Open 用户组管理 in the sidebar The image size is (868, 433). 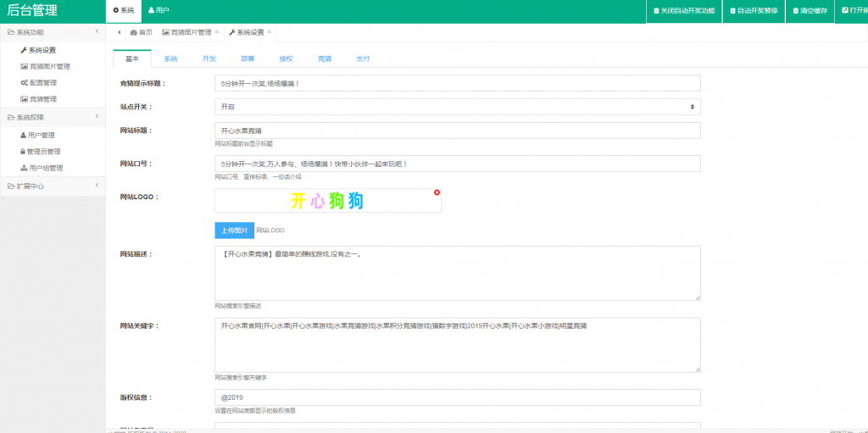pos(45,168)
